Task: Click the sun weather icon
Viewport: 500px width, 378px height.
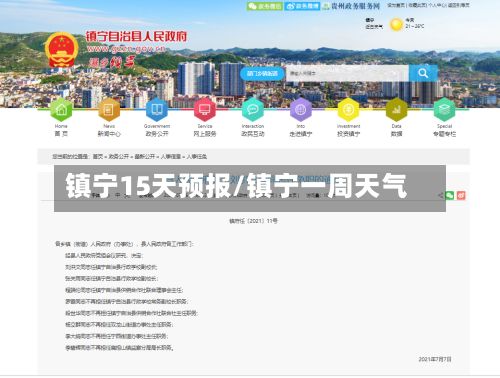Action: point(396,25)
